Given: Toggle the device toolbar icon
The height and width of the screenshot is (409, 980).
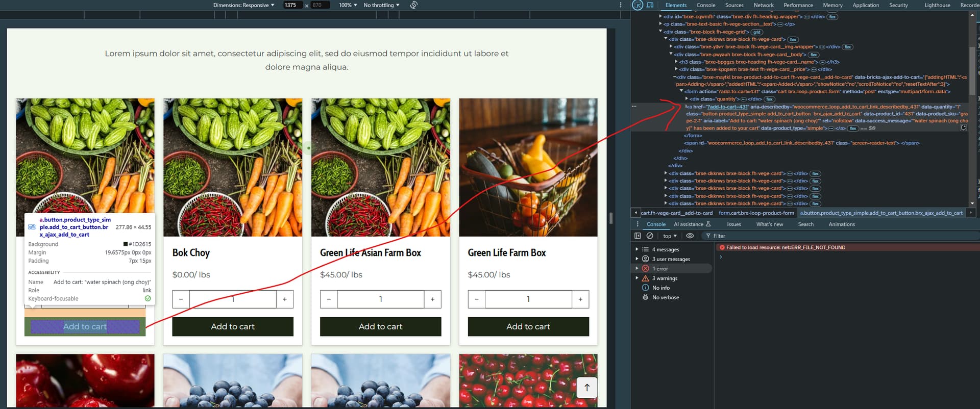Looking at the screenshot, I should pyautogui.click(x=650, y=5).
